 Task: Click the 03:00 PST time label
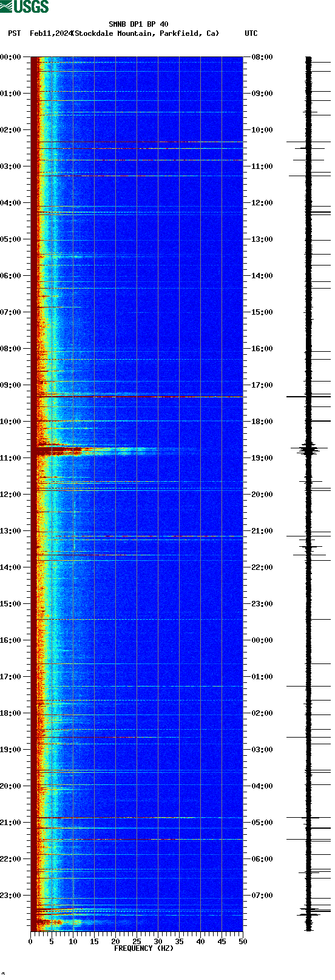[11, 166]
